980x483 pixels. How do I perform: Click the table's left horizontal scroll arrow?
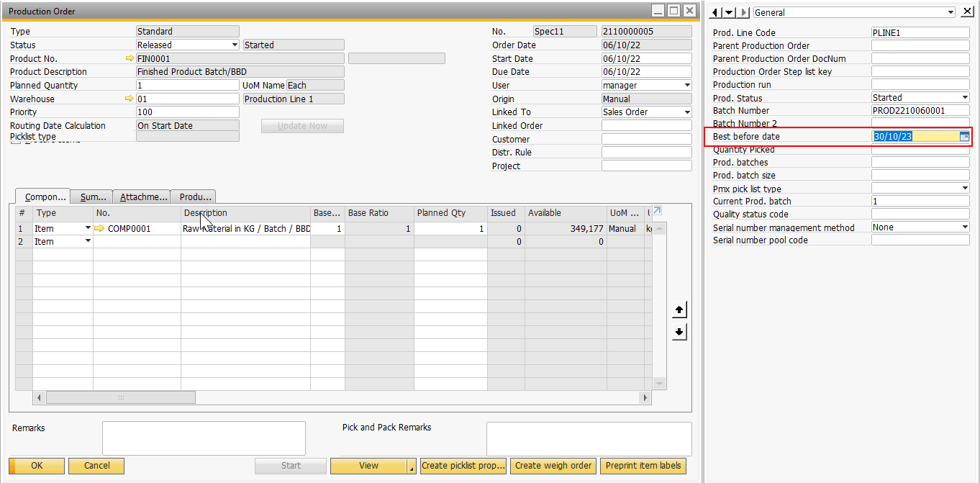point(40,397)
